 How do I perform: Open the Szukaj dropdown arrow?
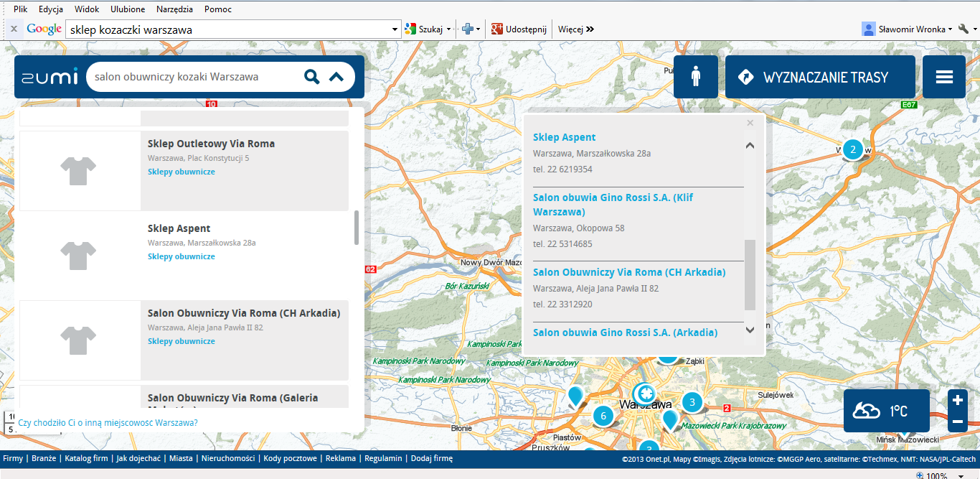point(449,29)
